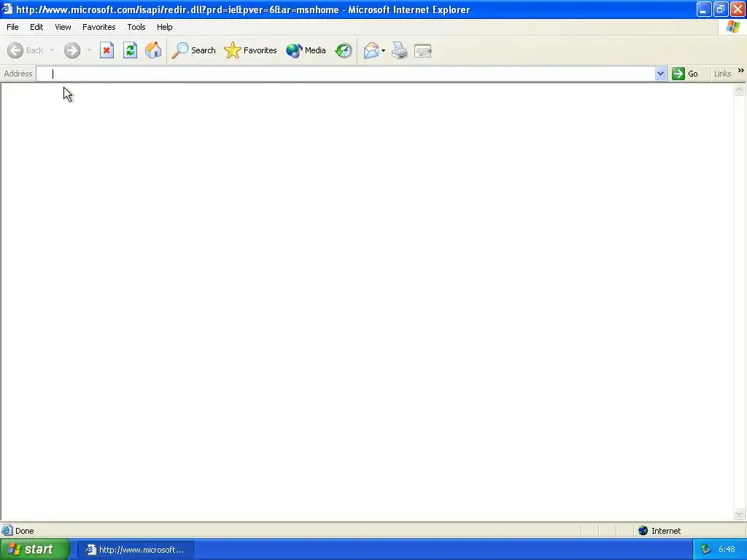The height and width of the screenshot is (560, 747).
Task: Print the page with the printer icon
Action: [400, 50]
